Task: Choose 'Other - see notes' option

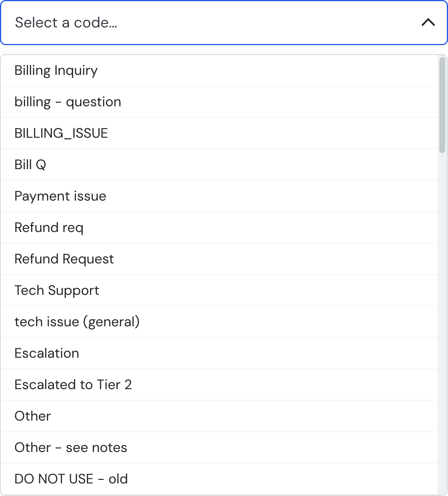Action: click(x=219, y=447)
